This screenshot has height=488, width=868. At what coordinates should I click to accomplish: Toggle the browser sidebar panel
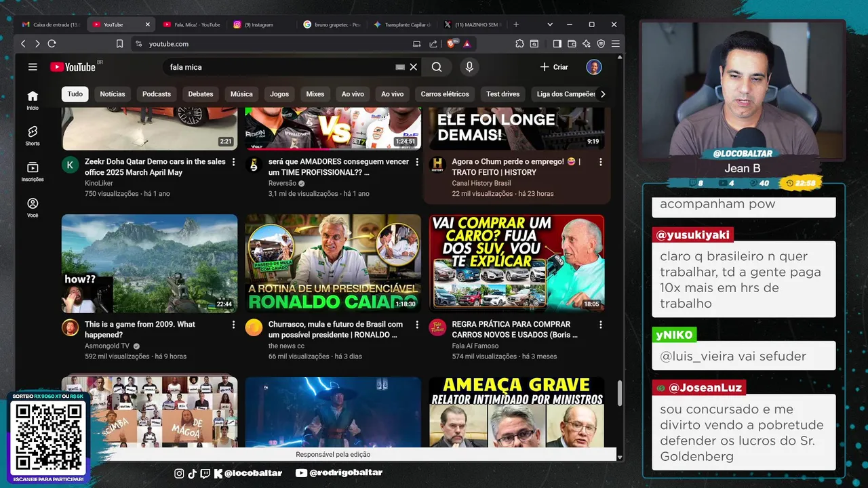(557, 43)
